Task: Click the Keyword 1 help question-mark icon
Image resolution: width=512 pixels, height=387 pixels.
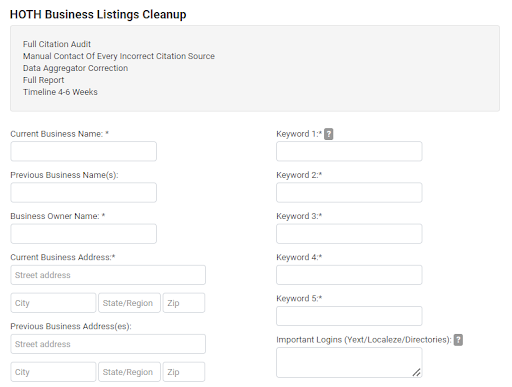Action: pos(328,134)
